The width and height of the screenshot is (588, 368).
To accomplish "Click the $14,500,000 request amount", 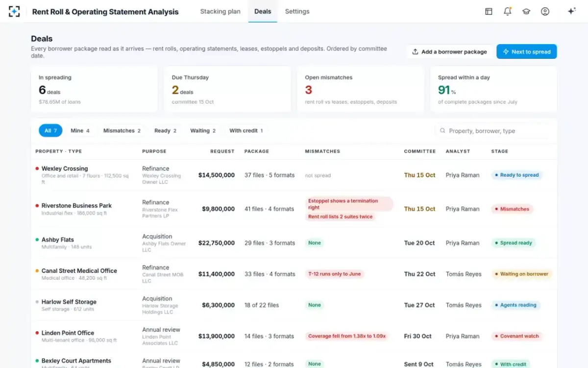I will 217,175.
